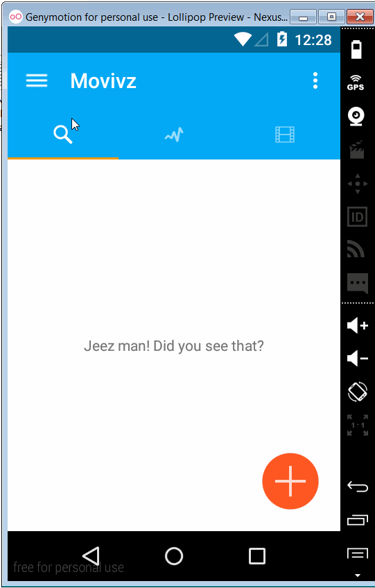
Task: Open Genymotion network signal widget
Action: 356,249
